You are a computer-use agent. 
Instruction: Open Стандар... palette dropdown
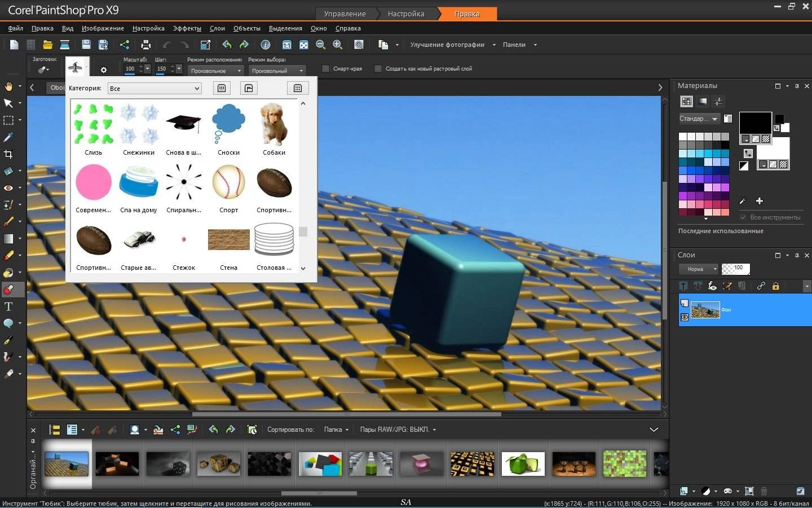point(699,119)
